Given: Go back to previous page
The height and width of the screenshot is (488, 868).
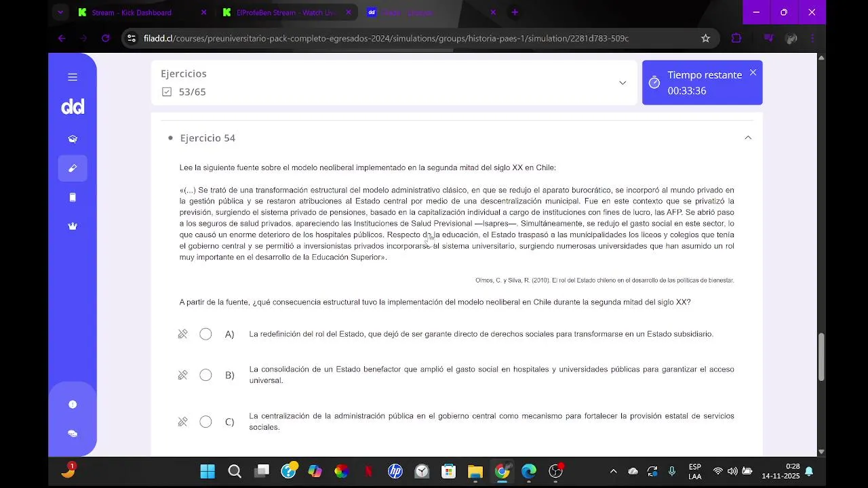Looking at the screenshot, I should [62, 39].
